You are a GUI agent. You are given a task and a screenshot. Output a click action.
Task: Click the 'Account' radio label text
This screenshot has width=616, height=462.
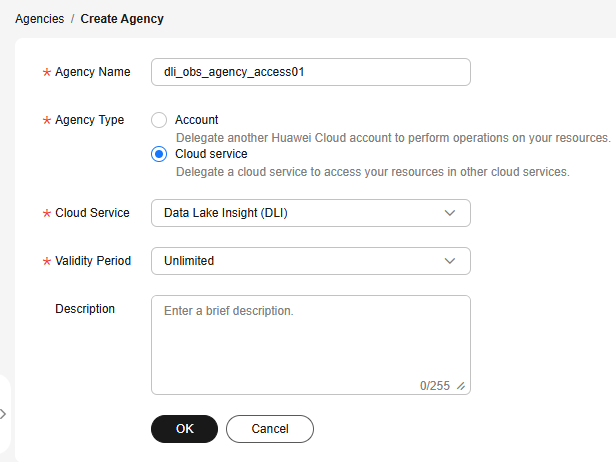click(196, 120)
